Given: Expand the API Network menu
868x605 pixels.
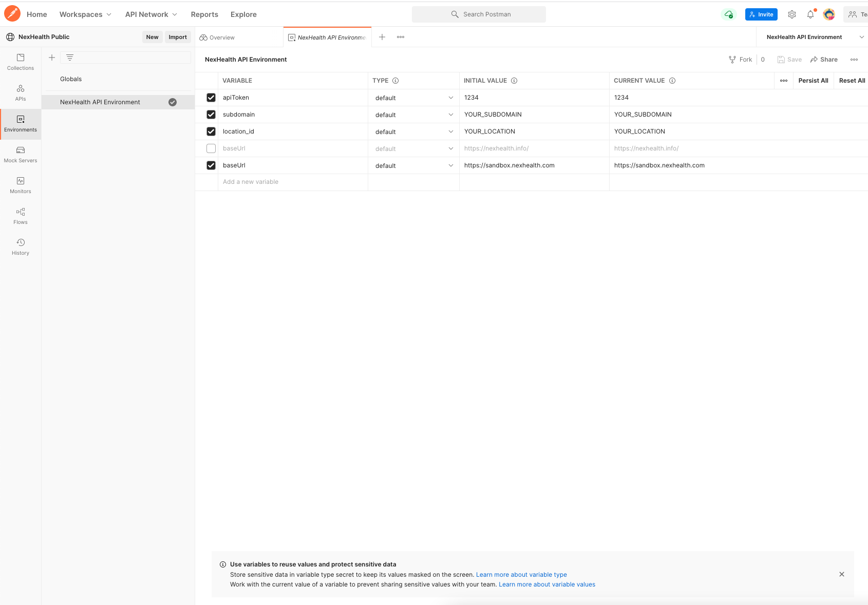Looking at the screenshot, I should point(151,14).
